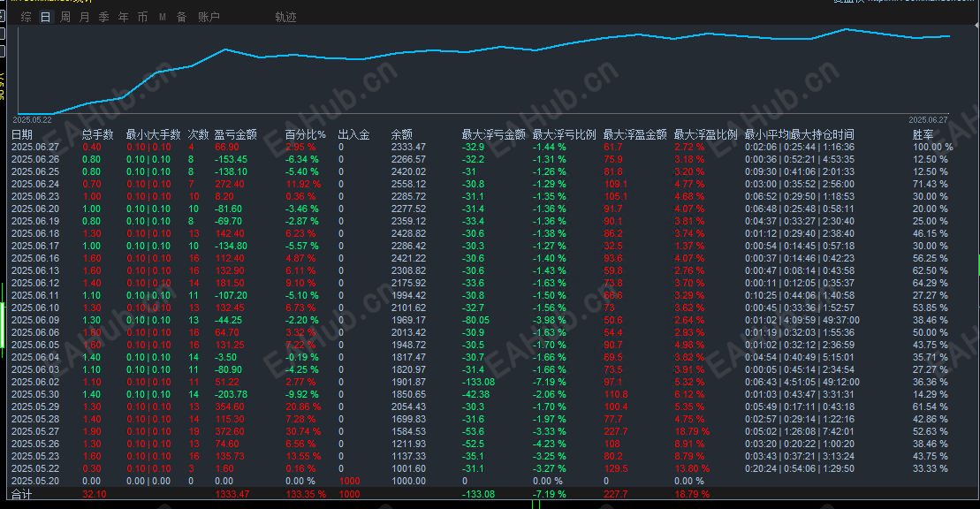Click max floating loss -133.08 in 2025.06.02 row
The image size is (980, 509).
point(478,382)
